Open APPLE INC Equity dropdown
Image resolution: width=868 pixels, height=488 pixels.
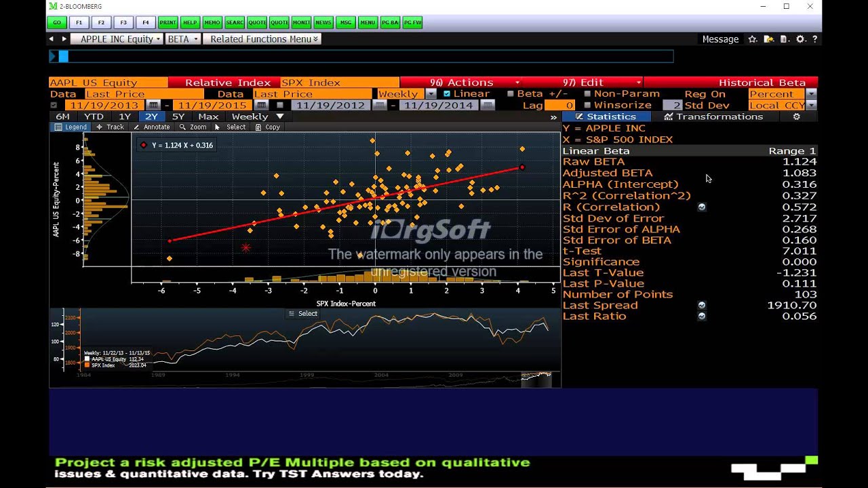(116, 39)
